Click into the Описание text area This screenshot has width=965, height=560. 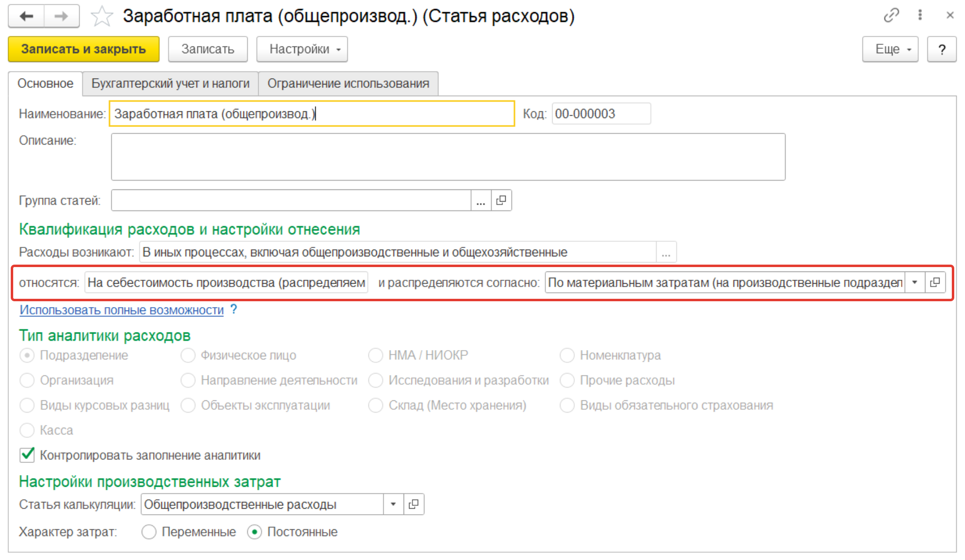pyautogui.click(x=448, y=157)
